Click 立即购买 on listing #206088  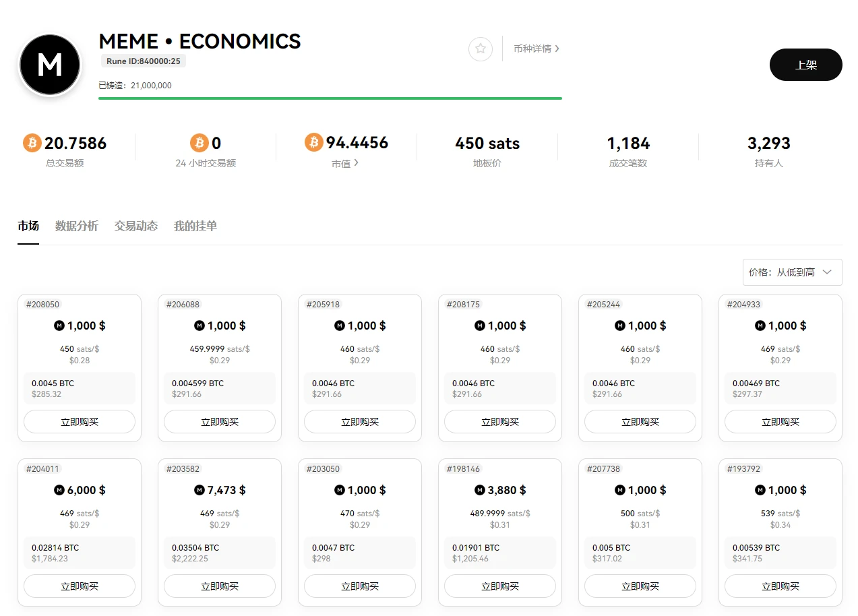click(220, 422)
